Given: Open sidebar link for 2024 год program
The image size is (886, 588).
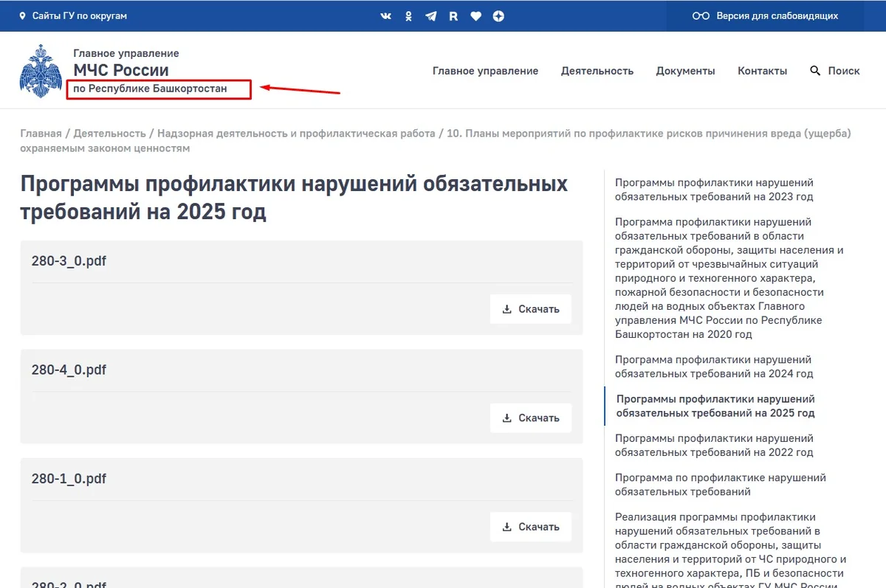Looking at the screenshot, I should click(714, 367).
